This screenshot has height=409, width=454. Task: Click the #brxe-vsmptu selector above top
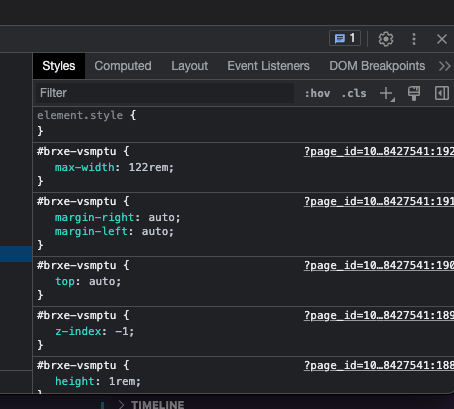point(77,265)
